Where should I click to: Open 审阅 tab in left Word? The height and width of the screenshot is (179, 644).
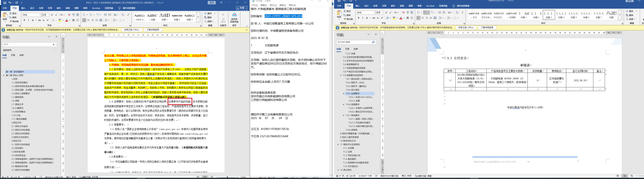click(x=68, y=8)
